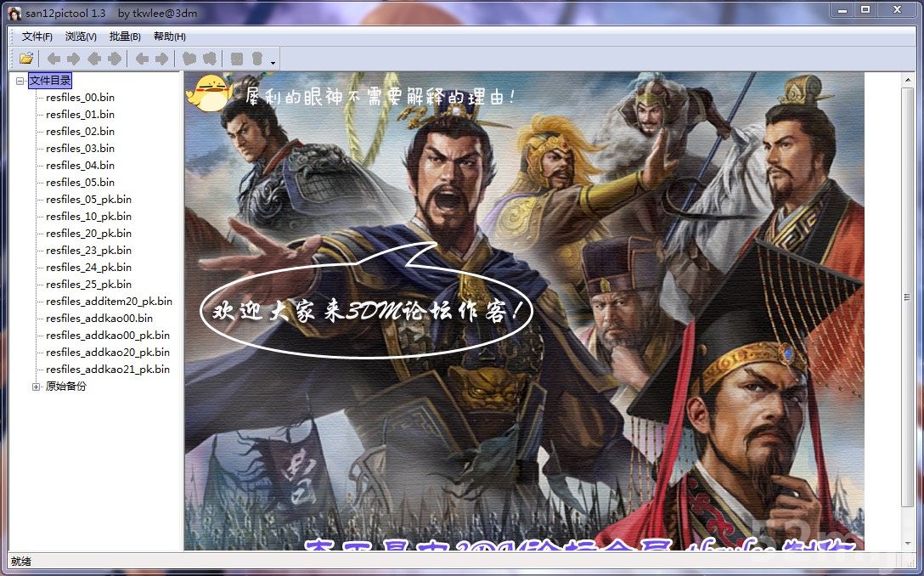Click the second arrow icon right of folder
This screenshot has height=576, width=924.
click(x=74, y=59)
